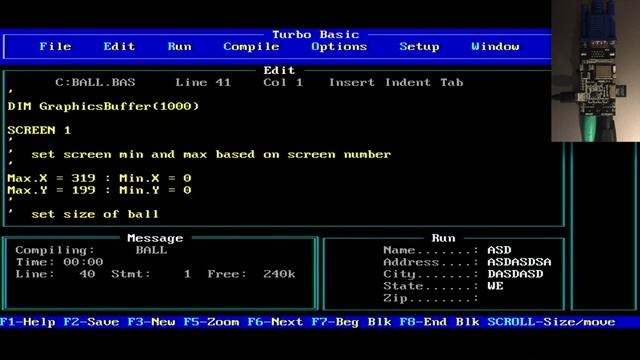Open the Options menu
Image resolution: width=640 pixels, height=360 pixels.
point(339,47)
